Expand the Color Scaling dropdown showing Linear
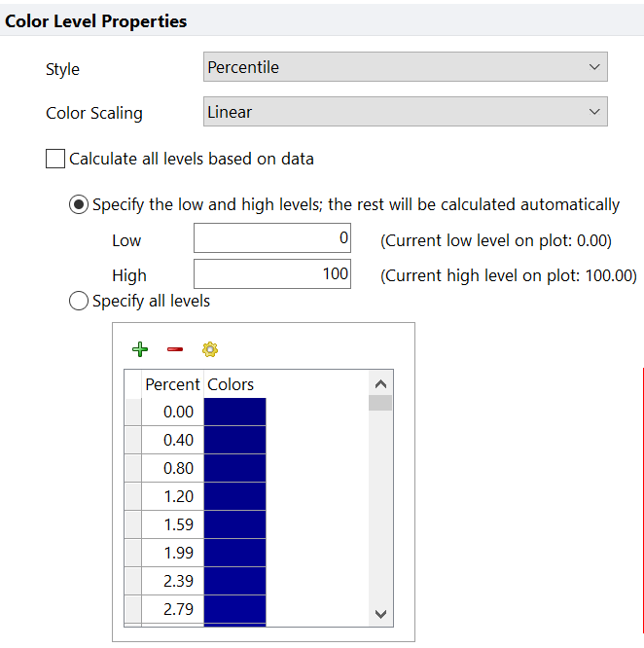Viewport: 644px width, 648px height. (x=405, y=112)
